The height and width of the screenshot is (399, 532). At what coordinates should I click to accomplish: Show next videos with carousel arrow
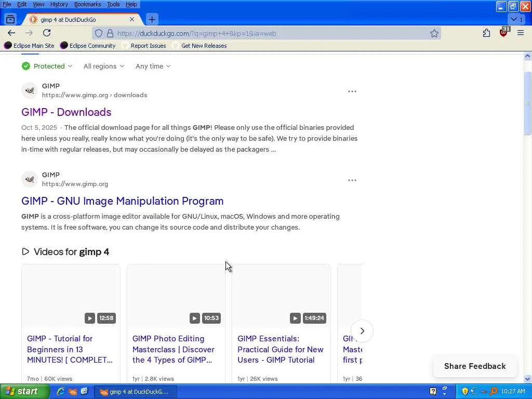pos(362,331)
